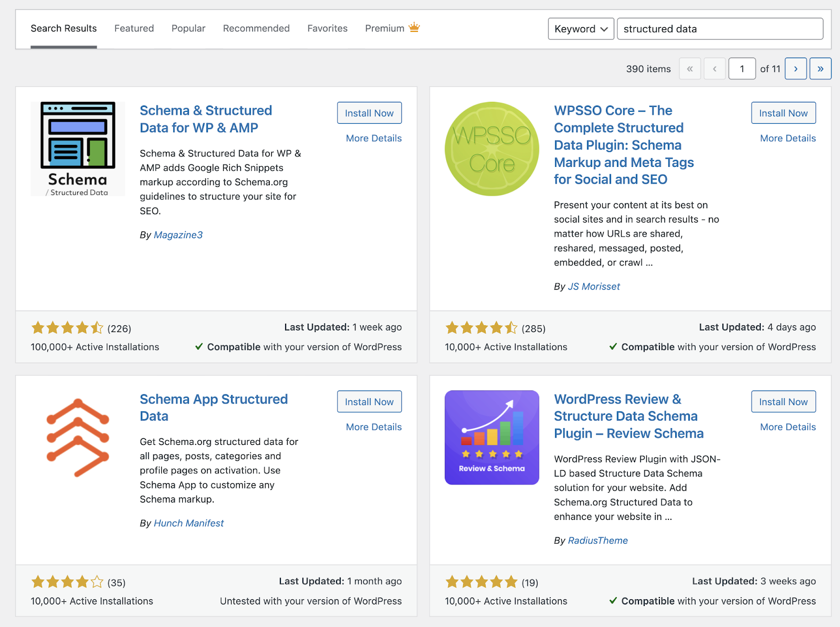This screenshot has width=840, height=627.
Task: Switch to the Featured tab
Action: pos(134,28)
